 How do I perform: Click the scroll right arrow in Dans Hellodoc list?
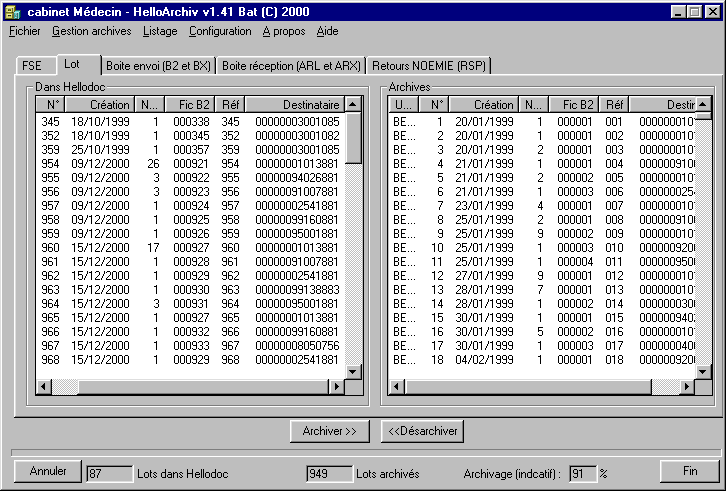point(337,386)
